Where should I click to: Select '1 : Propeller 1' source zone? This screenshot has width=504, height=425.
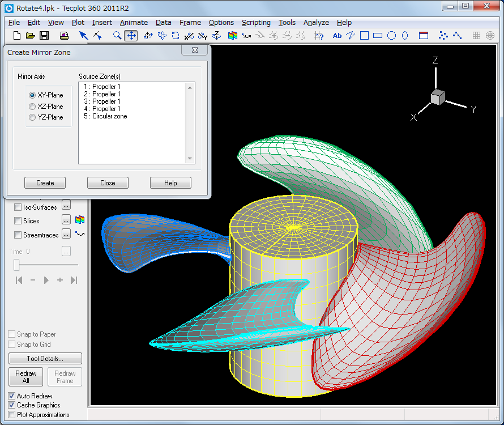(102, 87)
